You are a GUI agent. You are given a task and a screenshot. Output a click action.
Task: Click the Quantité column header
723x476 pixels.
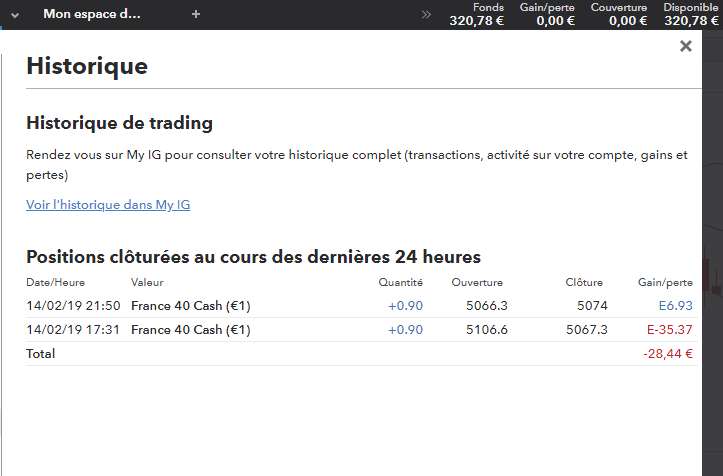pyautogui.click(x=401, y=282)
